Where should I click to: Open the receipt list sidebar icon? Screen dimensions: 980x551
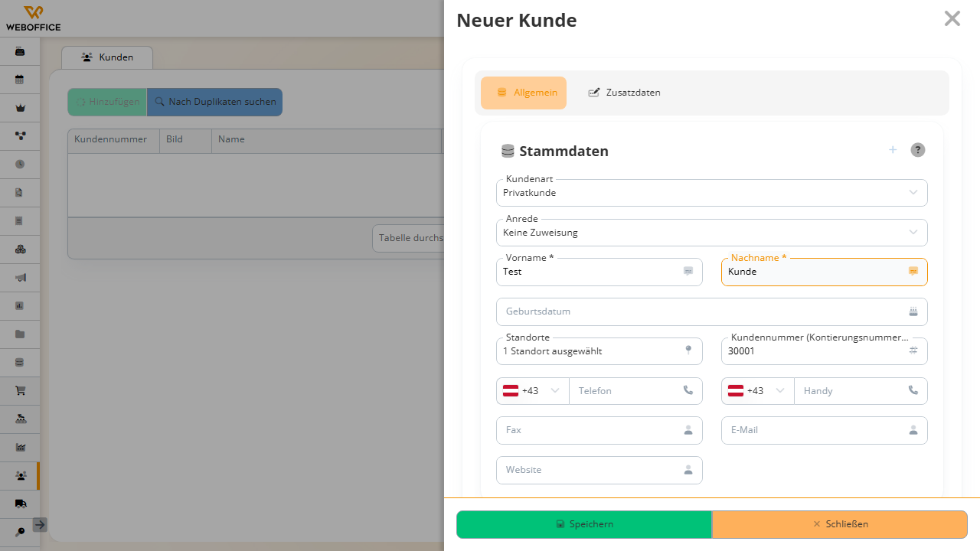(x=20, y=220)
